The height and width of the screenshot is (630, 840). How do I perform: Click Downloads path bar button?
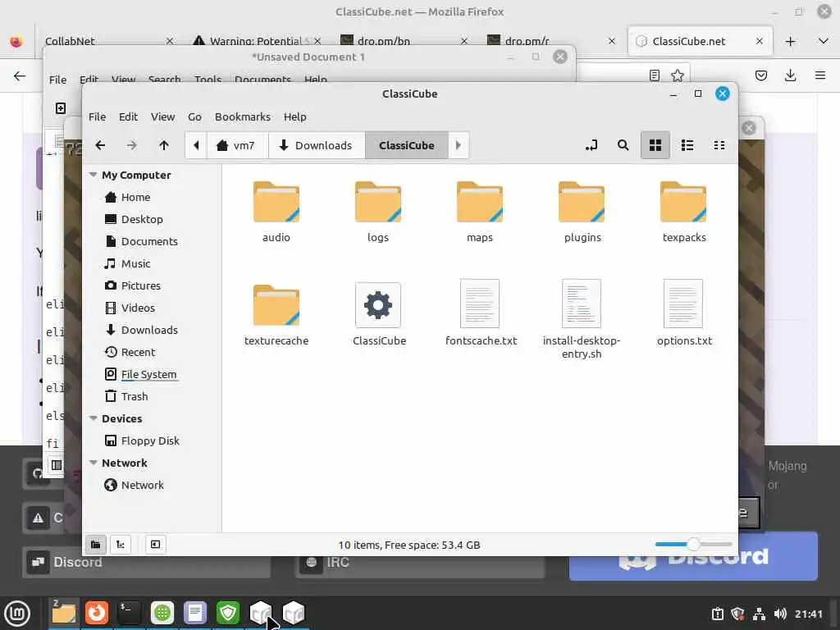(317, 145)
